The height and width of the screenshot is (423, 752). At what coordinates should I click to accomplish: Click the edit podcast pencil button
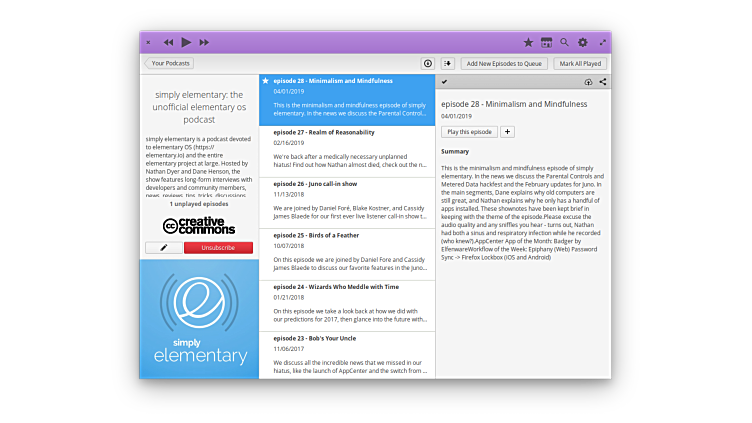pos(163,247)
